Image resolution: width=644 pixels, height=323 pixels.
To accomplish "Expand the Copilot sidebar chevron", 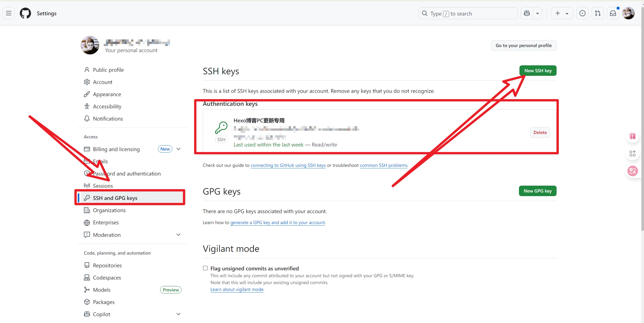I will pyautogui.click(x=178, y=314).
